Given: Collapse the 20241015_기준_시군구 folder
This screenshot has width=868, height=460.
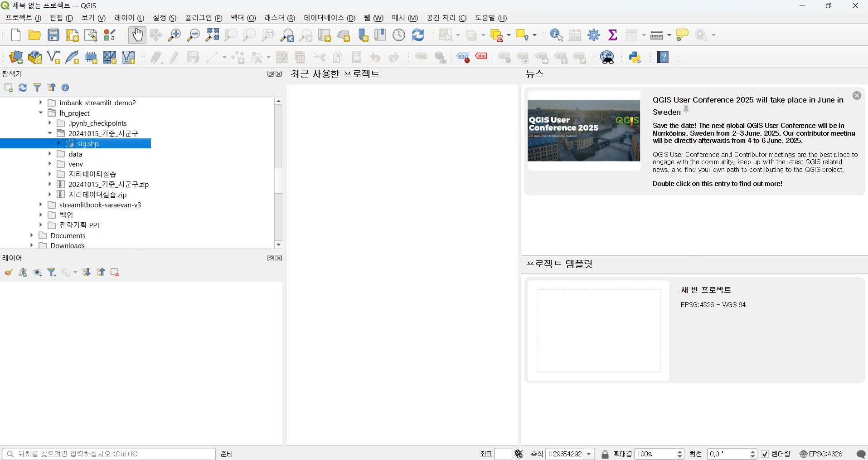Looking at the screenshot, I should click(x=50, y=133).
